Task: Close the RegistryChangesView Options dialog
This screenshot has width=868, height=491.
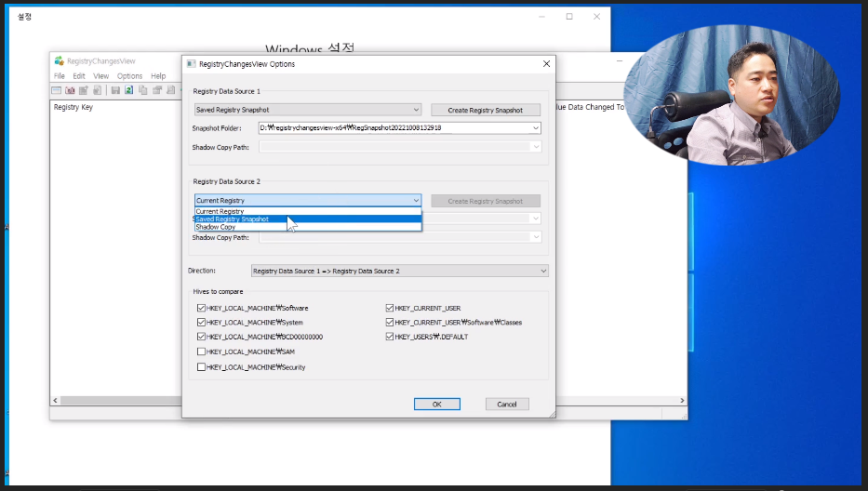Action: [x=546, y=63]
